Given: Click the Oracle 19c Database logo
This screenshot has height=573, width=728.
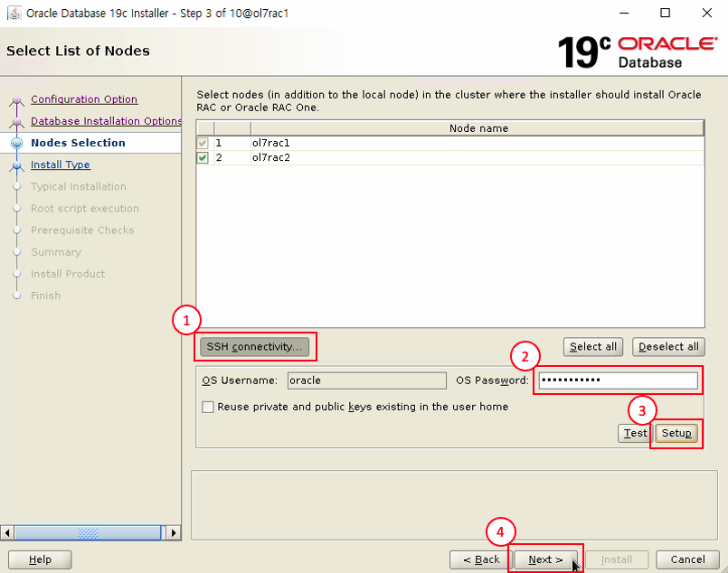Looking at the screenshot, I should pyautogui.click(x=637, y=52).
